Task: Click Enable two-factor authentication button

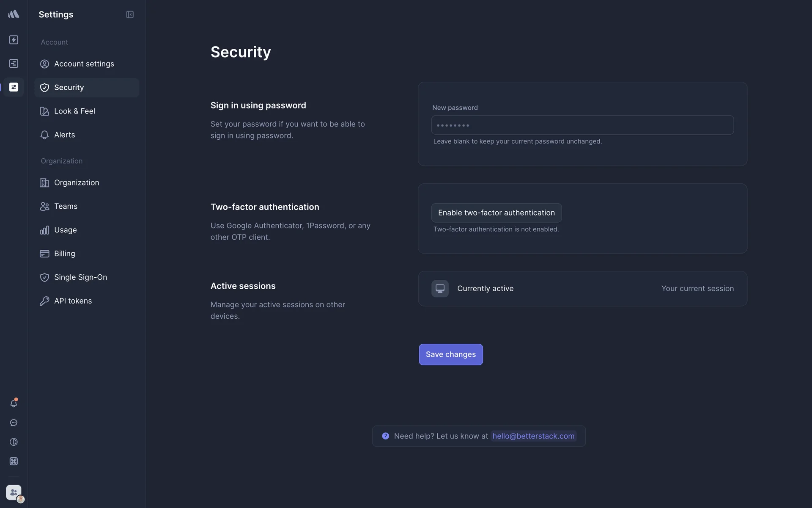Action: click(x=496, y=213)
